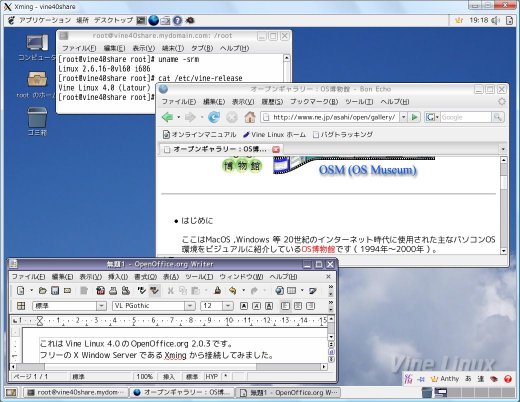520x402 pixels.
Task: Click the オンラインマニュアル bookmark
Action: point(199,135)
